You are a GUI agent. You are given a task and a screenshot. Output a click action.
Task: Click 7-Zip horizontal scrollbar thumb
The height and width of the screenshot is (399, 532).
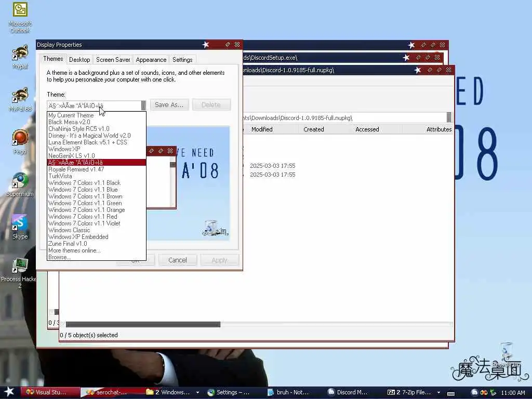143,324
